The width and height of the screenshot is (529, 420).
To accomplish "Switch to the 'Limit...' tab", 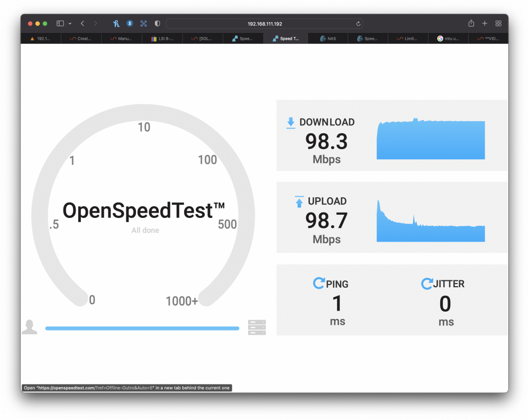I will point(408,39).
